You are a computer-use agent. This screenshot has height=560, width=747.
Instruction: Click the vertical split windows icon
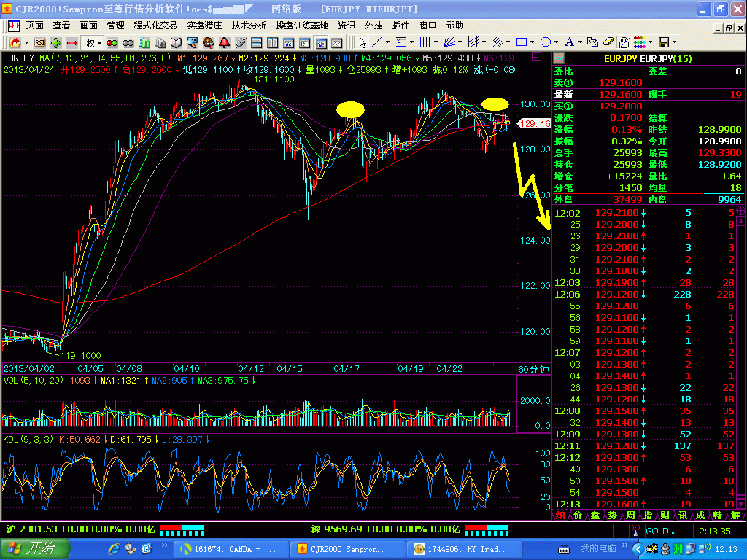click(273, 43)
